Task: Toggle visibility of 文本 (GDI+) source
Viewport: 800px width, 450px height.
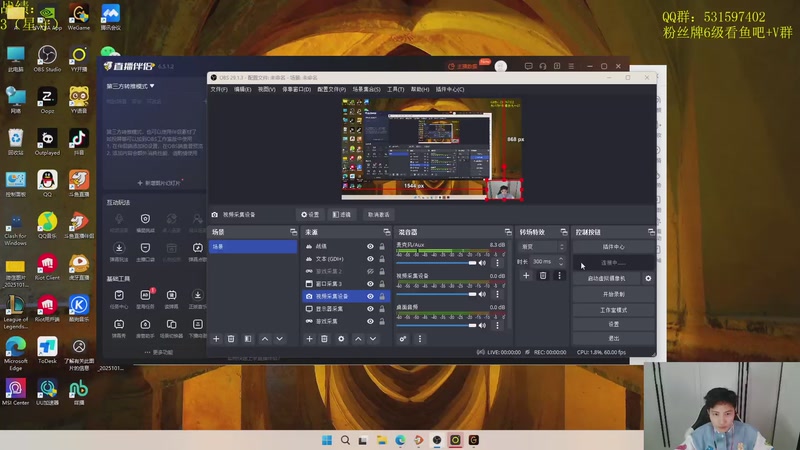Action: pos(370,259)
